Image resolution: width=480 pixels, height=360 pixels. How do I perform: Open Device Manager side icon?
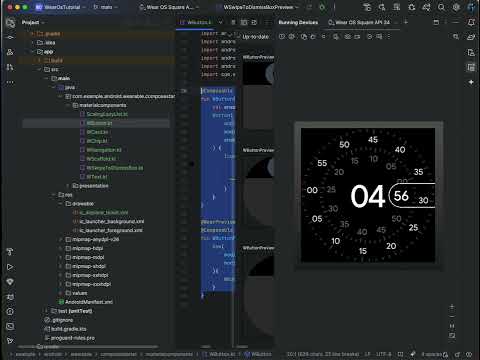pos(471,52)
